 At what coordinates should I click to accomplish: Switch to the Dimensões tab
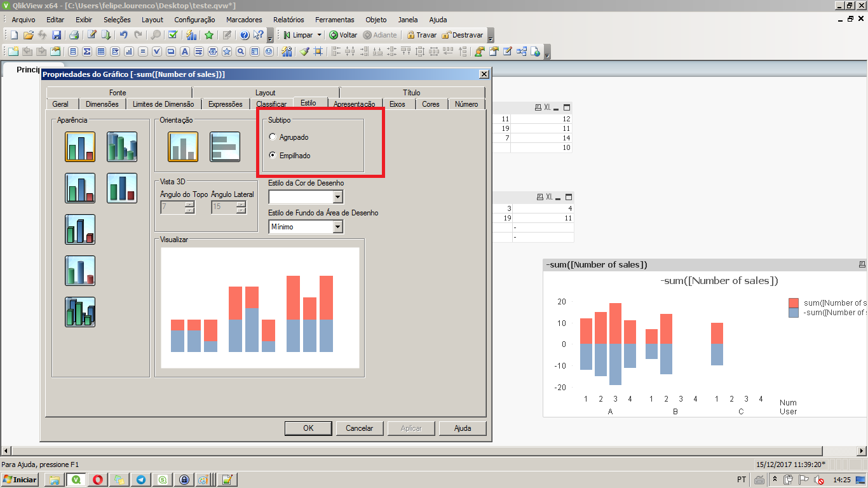pyautogui.click(x=102, y=104)
